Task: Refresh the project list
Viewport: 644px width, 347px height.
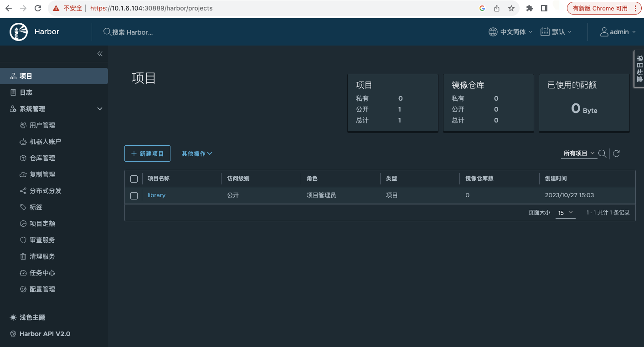Action: 616,153
